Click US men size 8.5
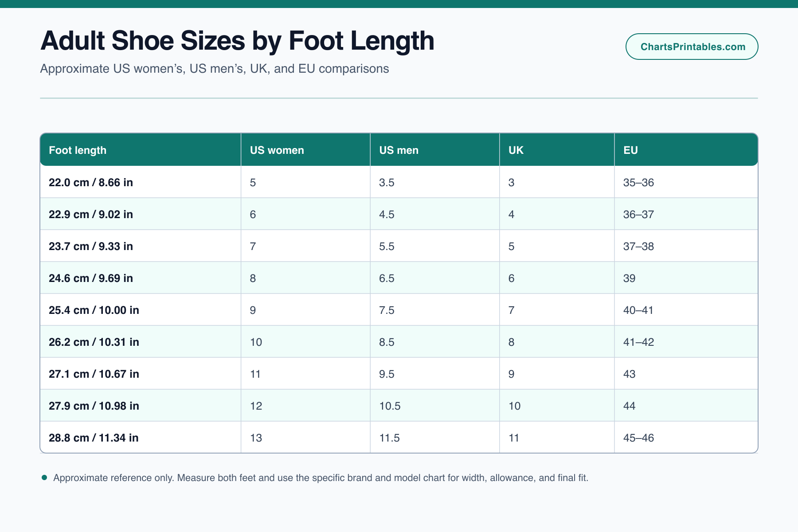The width and height of the screenshot is (798, 532). click(435, 342)
